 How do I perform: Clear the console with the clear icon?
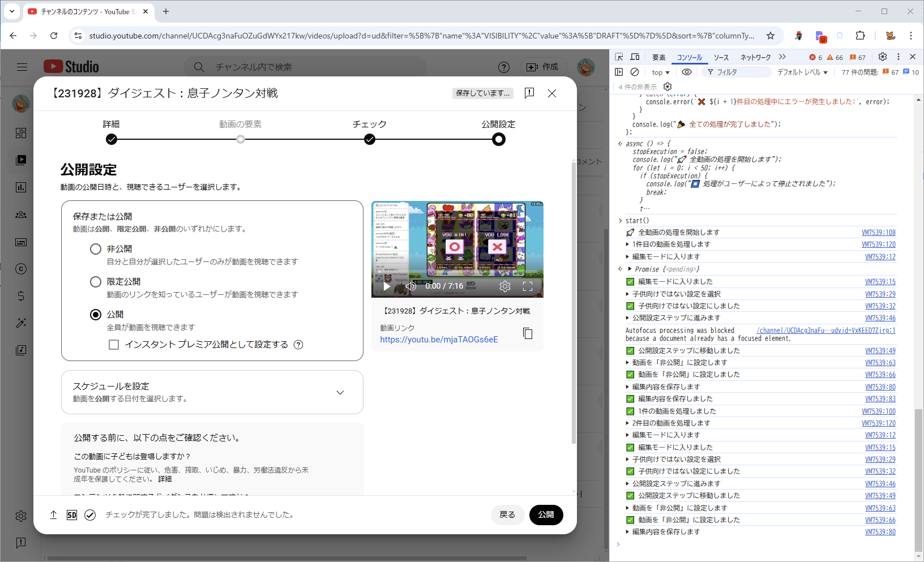tap(635, 72)
